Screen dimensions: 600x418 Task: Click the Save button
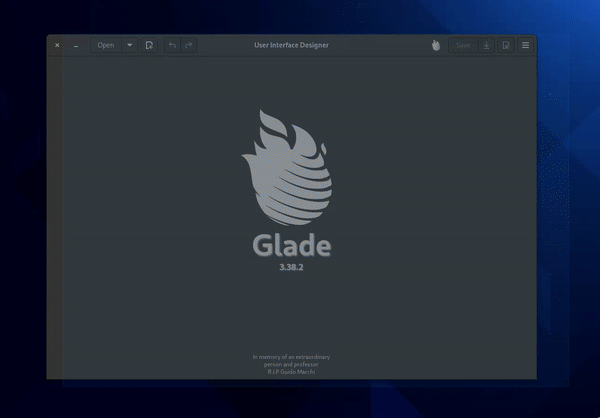coord(463,45)
